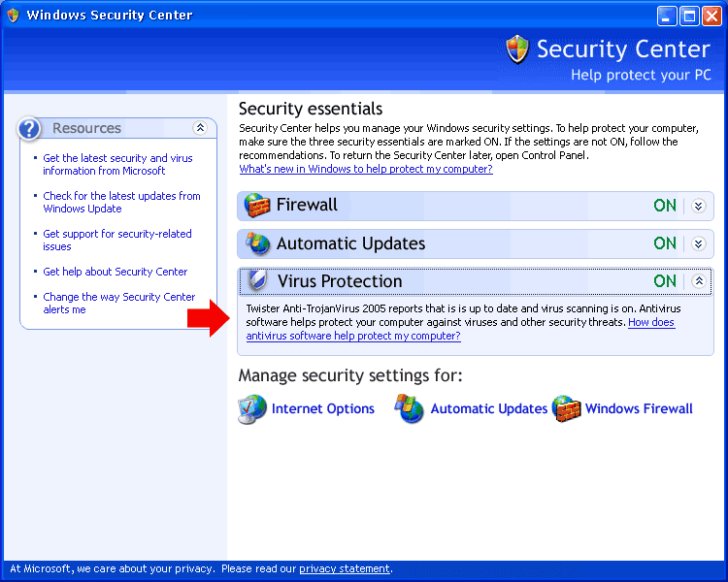728x582 pixels.
Task: Click the Automatic Updates globe icon
Action: (257, 243)
